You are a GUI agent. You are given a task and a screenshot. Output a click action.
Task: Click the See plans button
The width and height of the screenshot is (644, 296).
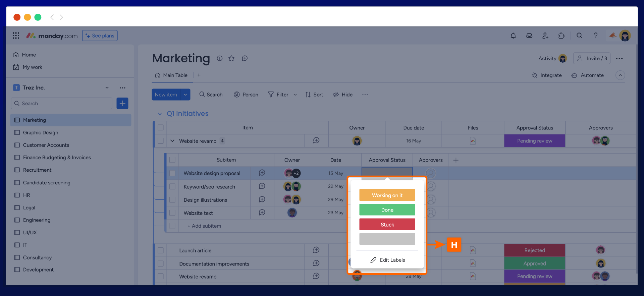(100, 36)
